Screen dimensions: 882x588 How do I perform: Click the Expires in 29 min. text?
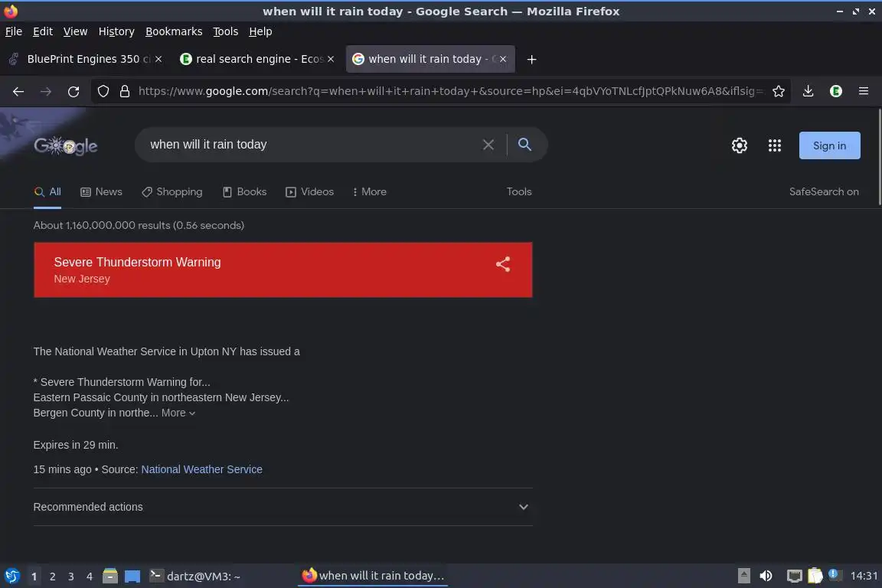[75, 445]
